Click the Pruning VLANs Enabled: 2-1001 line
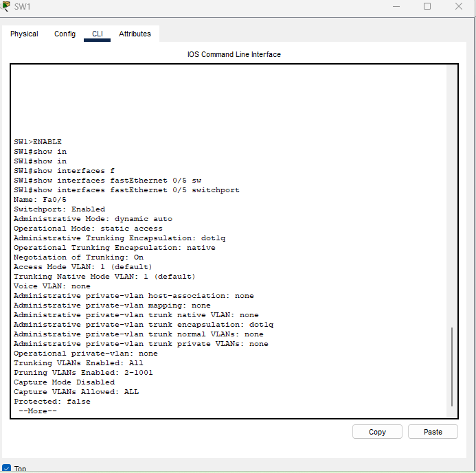The height and width of the screenshot is (473, 476). [x=83, y=373]
